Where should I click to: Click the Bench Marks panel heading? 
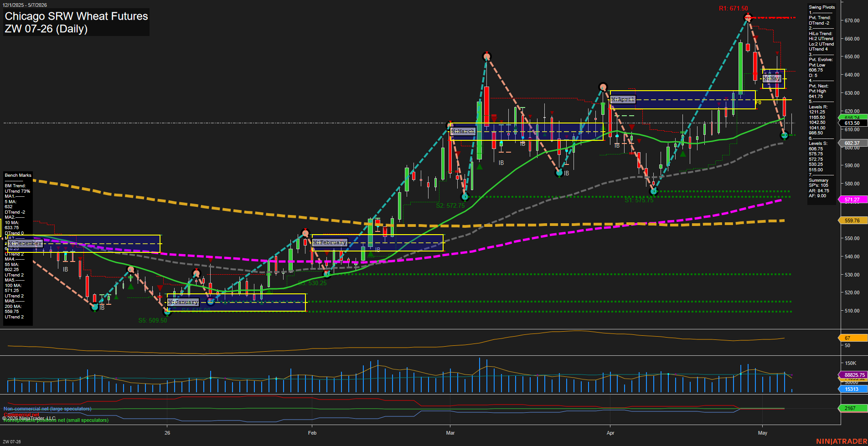pos(18,175)
